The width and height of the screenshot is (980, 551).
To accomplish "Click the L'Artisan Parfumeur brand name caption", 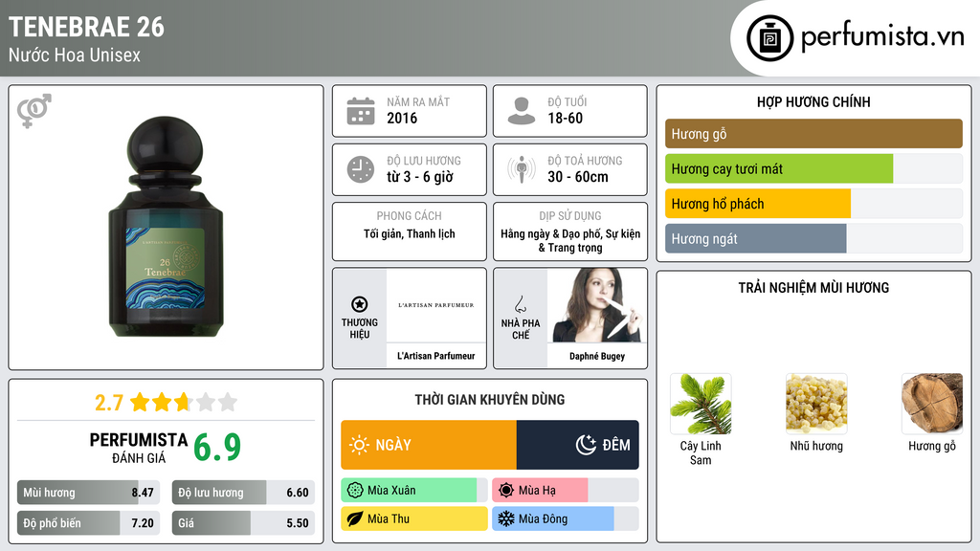I will coord(436,356).
